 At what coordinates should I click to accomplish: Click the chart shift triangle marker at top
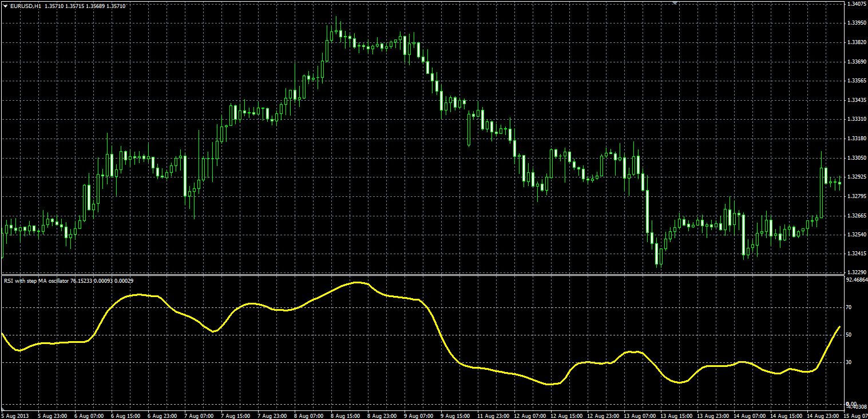point(675,3)
